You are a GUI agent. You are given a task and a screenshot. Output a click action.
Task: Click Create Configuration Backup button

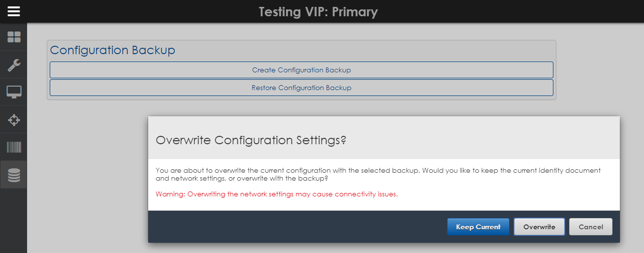point(301,70)
